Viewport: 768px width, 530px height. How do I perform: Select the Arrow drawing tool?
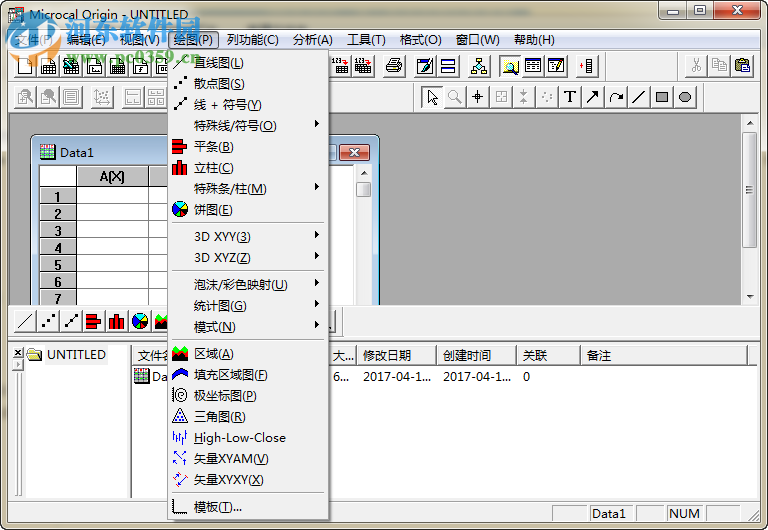[593, 97]
